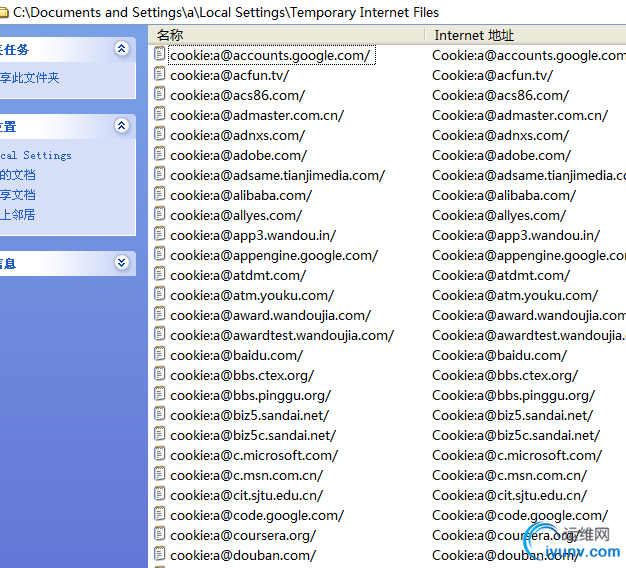Click Internet address Cookie:a@c.msn.com.cn/
The height and width of the screenshot is (568, 626).
pyautogui.click(x=509, y=475)
